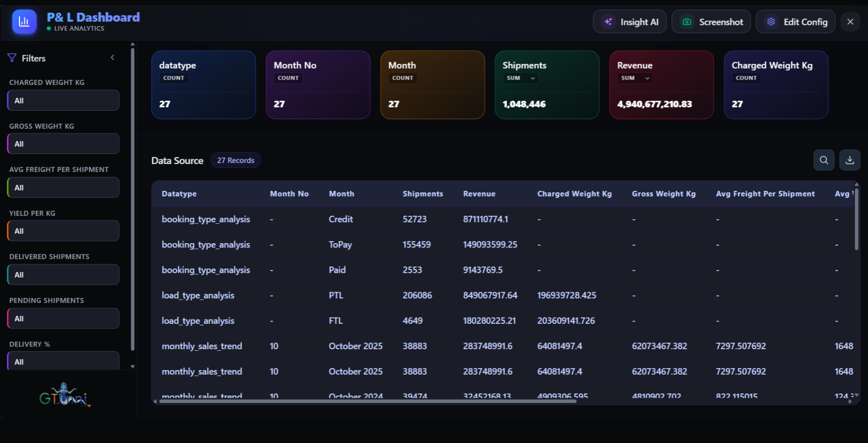868x443 pixels.
Task: Select the ToPay cell in the table
Action: pyautogui.click(x=340, y=245)
